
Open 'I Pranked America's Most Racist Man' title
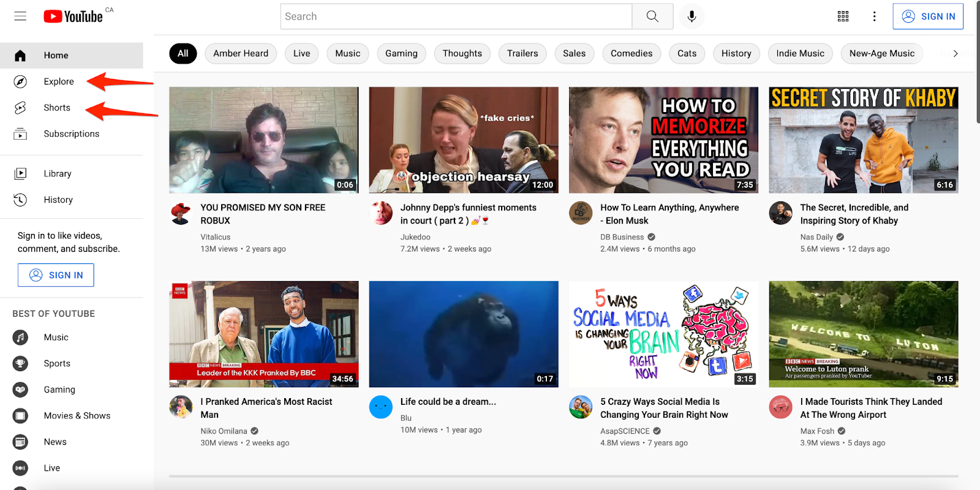point(266,409)
